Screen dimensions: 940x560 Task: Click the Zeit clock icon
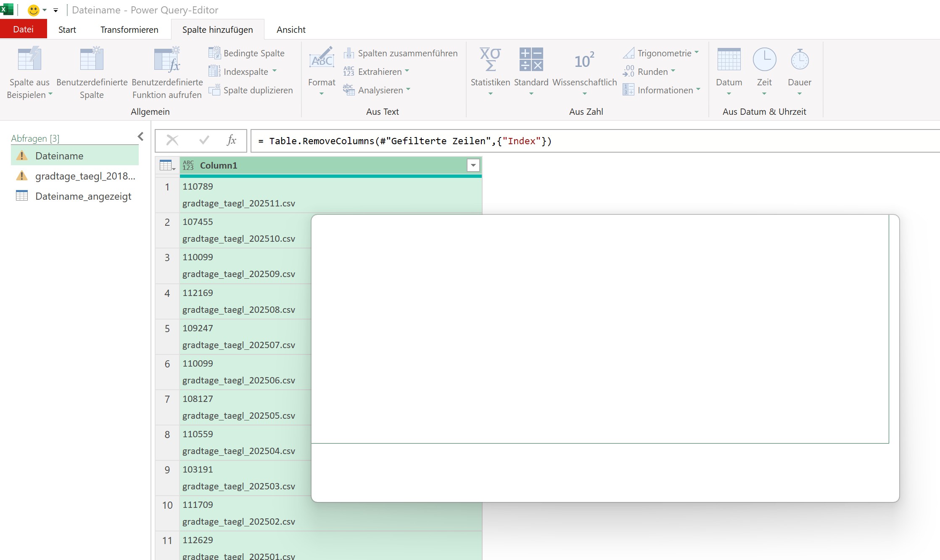click(764, 59)
